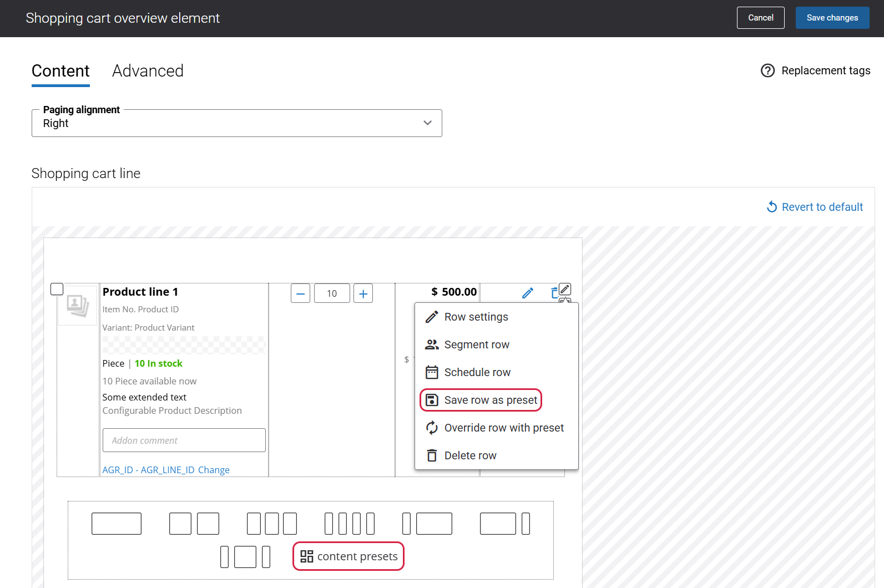Open the Paging alignment dropdown
This screenshot has width=884, height=588.
tap(237, 123)
